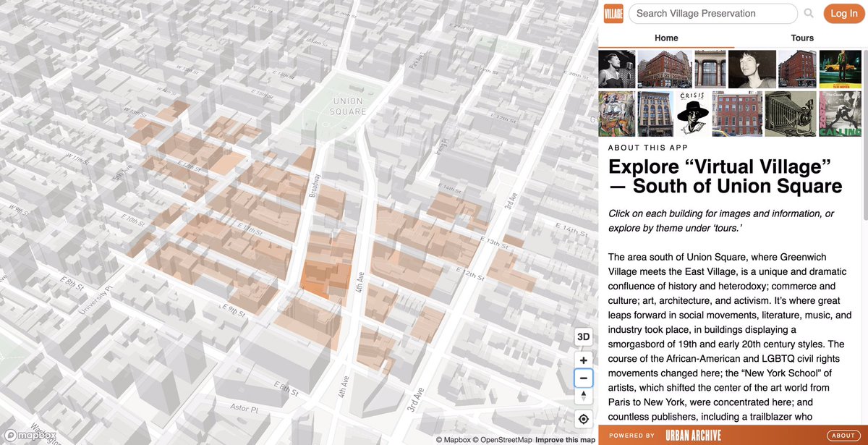Click the Union Square park label

pyautogui.click(x=348, y=106)
